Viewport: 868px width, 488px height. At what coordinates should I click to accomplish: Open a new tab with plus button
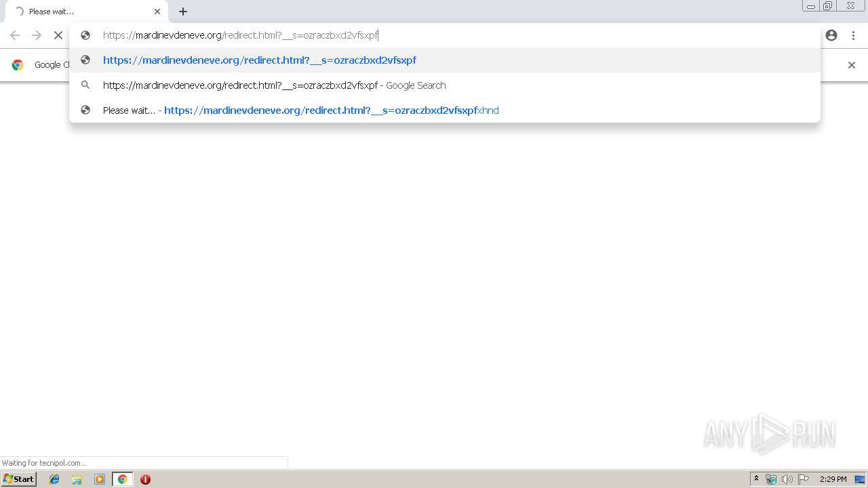click(183, 12)
